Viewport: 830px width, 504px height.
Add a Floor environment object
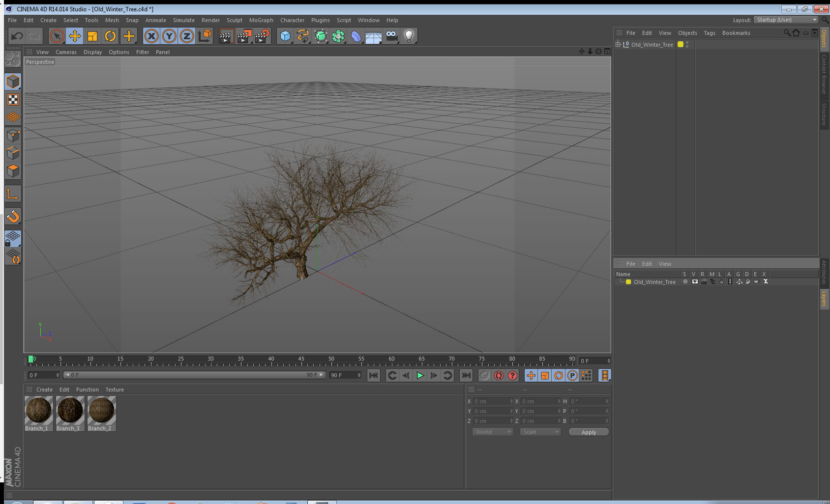[374, 36]
